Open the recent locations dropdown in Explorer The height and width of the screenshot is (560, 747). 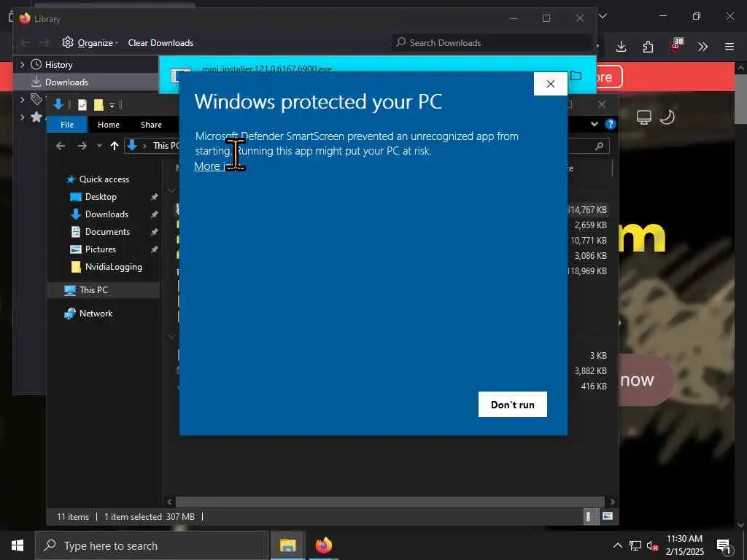click(99, 146)
